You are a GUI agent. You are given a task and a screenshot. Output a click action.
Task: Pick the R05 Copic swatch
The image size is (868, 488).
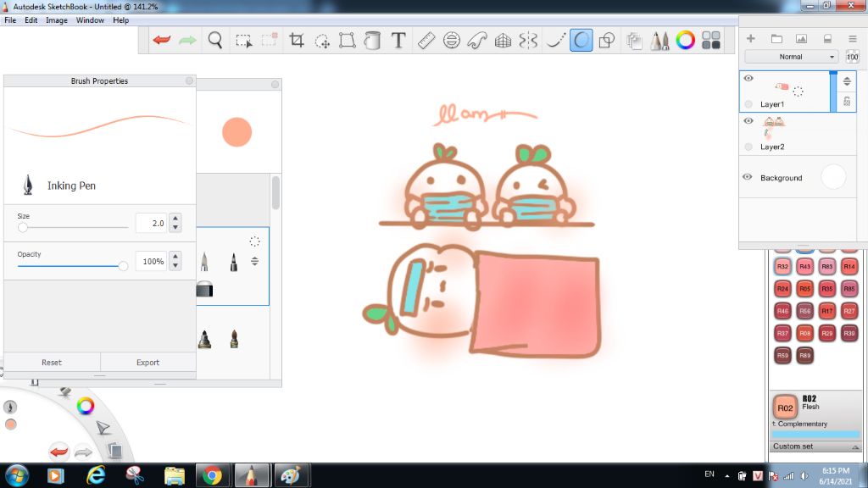pyautogui.click(x=805, y=288)
